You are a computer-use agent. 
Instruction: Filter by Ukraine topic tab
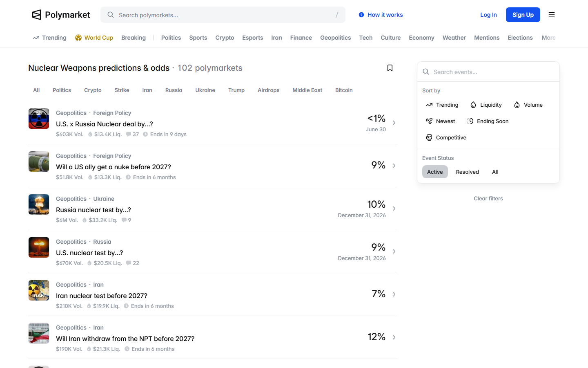205,90
